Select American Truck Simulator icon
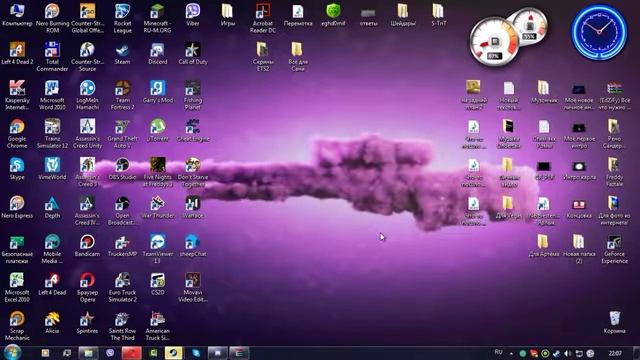Screen dimensions: 640x360 coord(158,325)
